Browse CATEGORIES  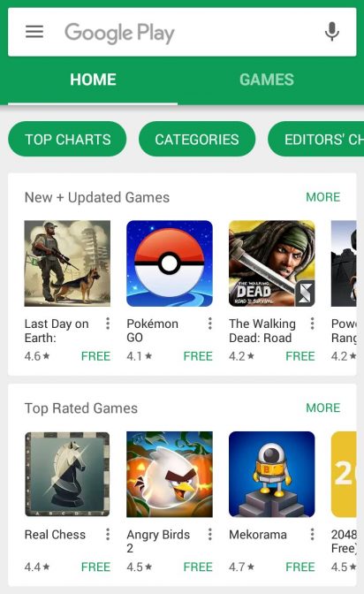(x=197, y=139)
